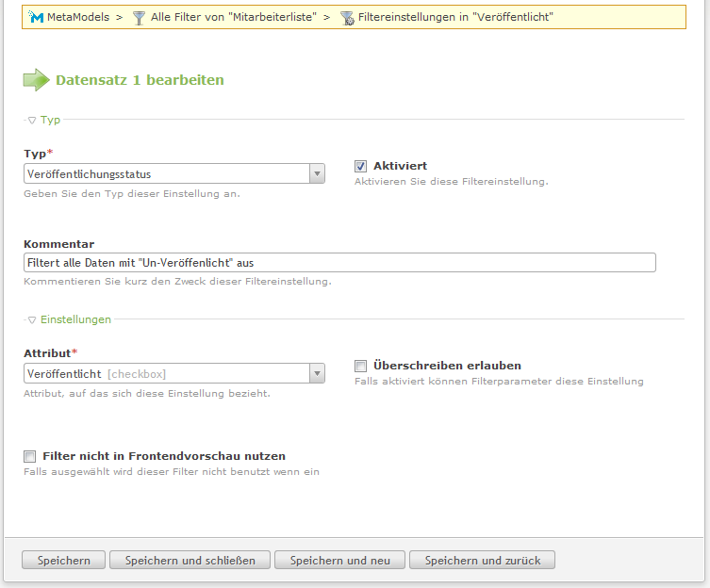Open Filtereinstellungen in "Veröffentlicht" breadcrumb
710x588 pixels.
[455, 17]
